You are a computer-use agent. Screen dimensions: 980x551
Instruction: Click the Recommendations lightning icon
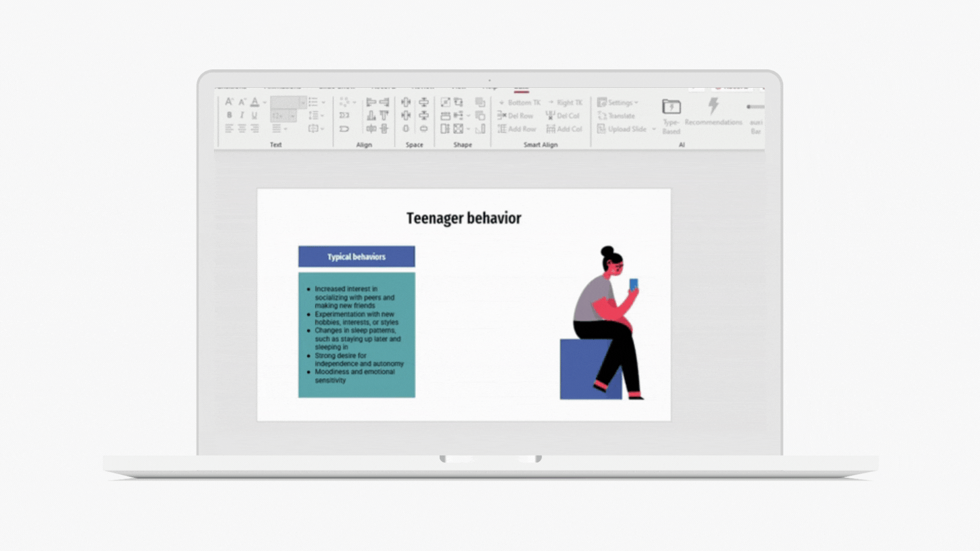(x=713, y=106)
